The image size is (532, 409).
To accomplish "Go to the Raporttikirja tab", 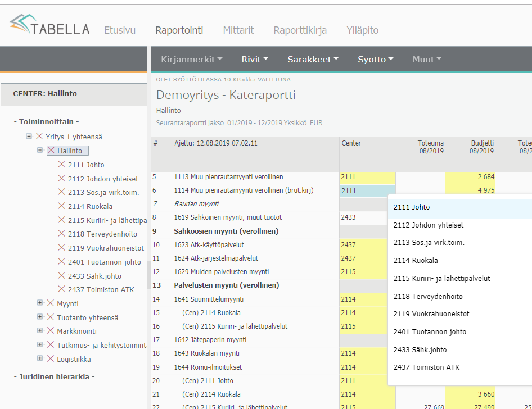I will click(x=300, y=30).
